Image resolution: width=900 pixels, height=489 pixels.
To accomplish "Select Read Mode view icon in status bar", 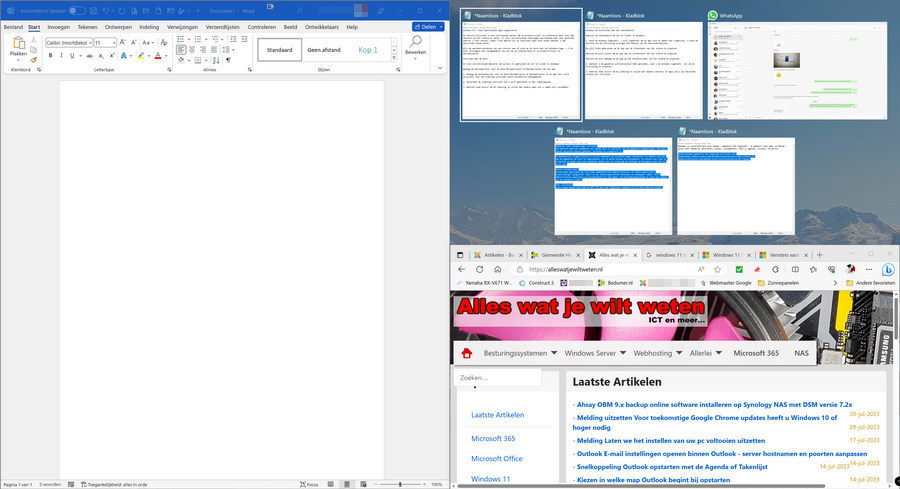I will pyautogui.click(x=331, y=484).
